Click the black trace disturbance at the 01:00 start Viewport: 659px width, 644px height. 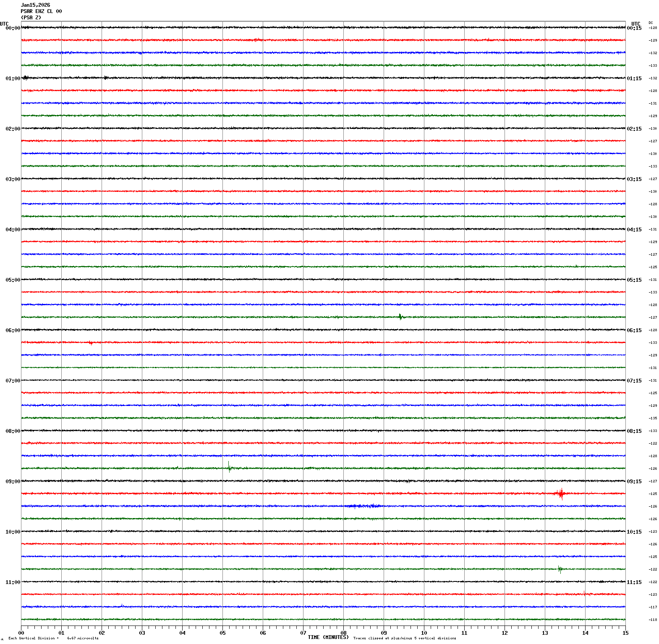pos(26,78)
